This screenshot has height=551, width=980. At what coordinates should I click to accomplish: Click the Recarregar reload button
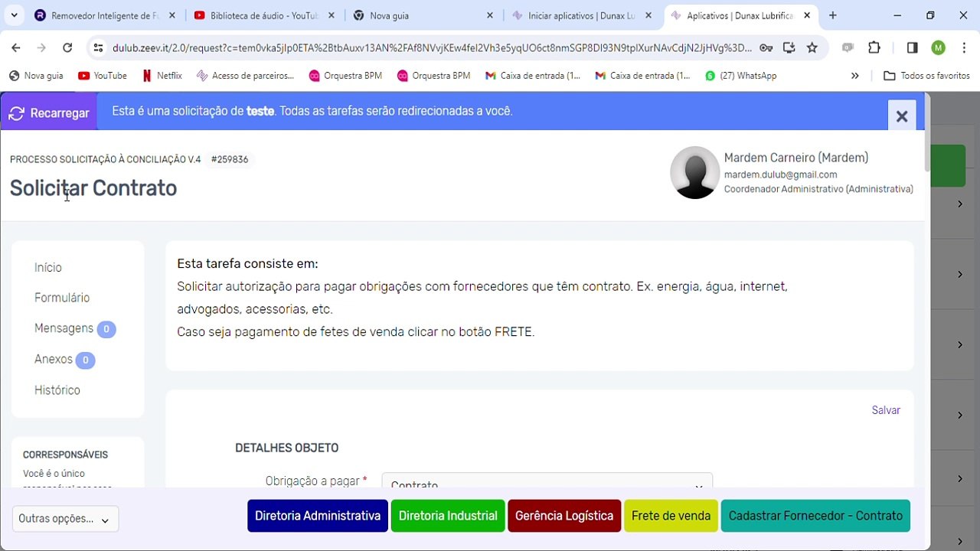coord(49,112)
